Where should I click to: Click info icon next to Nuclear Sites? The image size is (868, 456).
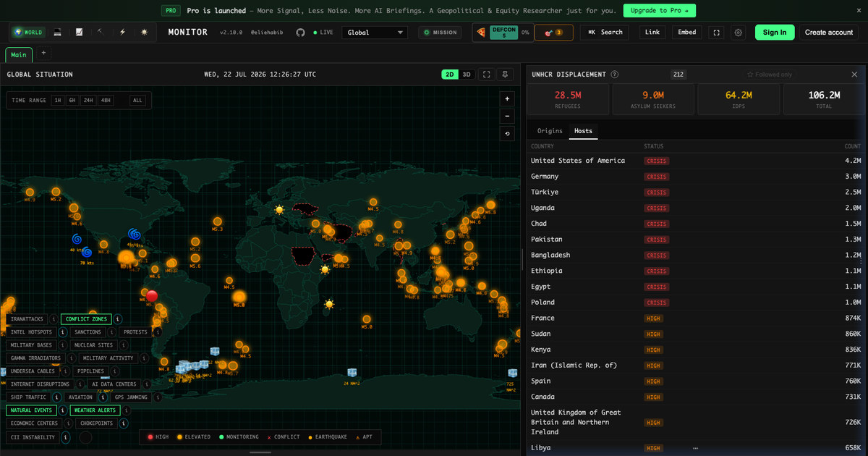123,345
